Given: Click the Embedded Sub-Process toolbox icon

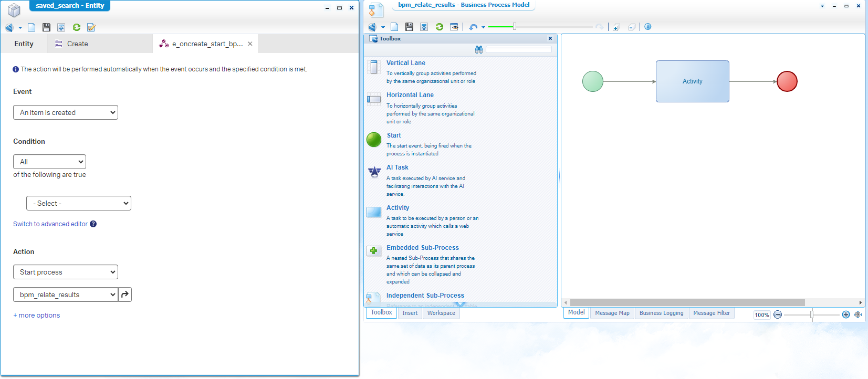Looking at the screenshot, I should click(374, 251).
